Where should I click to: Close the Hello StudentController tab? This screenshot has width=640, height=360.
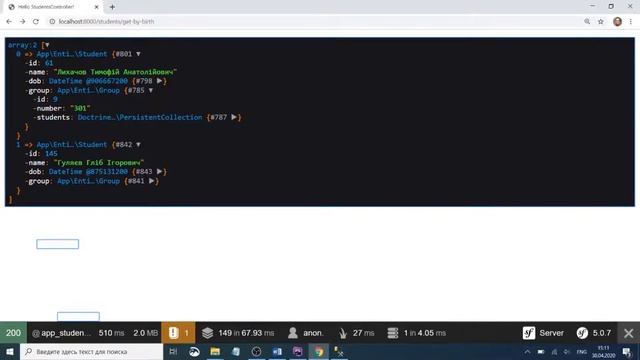[96, 7]
